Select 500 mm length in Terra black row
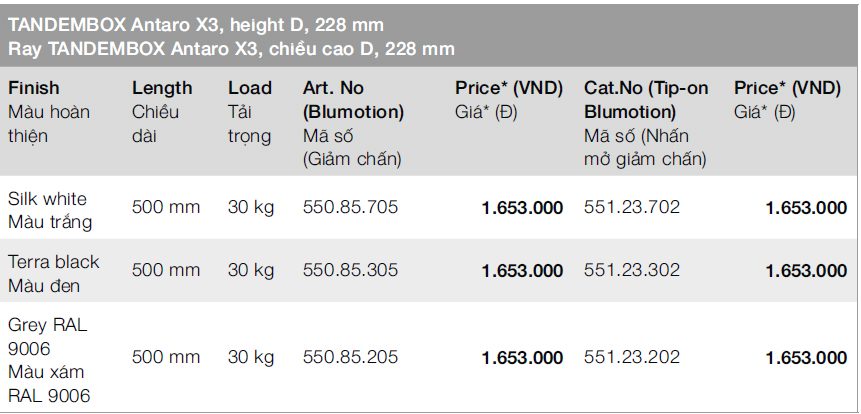The height and width of the screenshot is (414, 861). [x=166, y=270]
